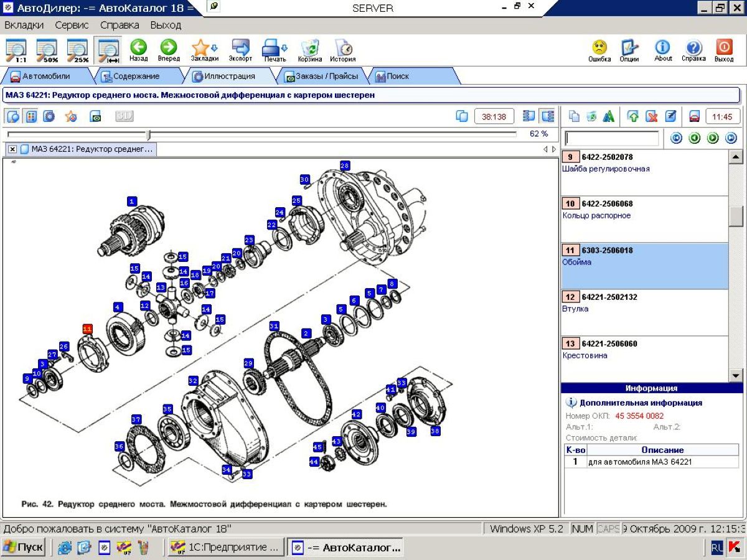This screenshot has height=560, width=747.
Task: Toggle fit-to-width zoom mode
Action: (x=109, y=50)
